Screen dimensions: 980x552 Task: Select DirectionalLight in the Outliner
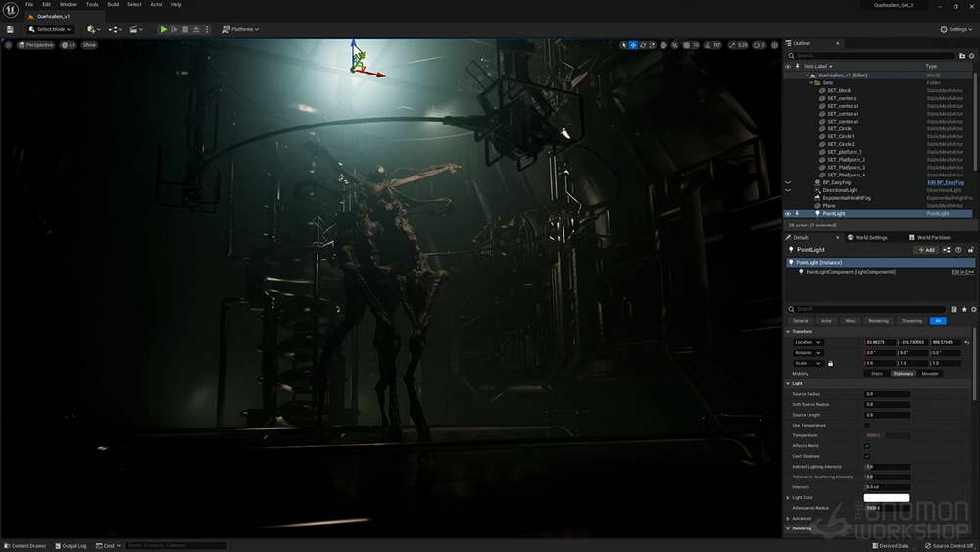point(840,190)
